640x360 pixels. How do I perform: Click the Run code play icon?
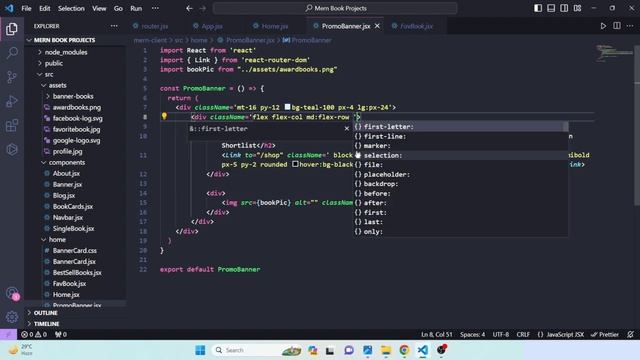603,26
